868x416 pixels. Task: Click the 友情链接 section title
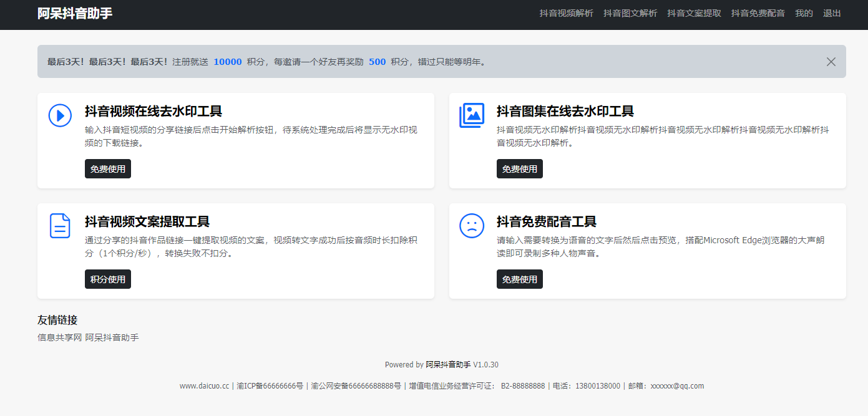coord(57,320)
